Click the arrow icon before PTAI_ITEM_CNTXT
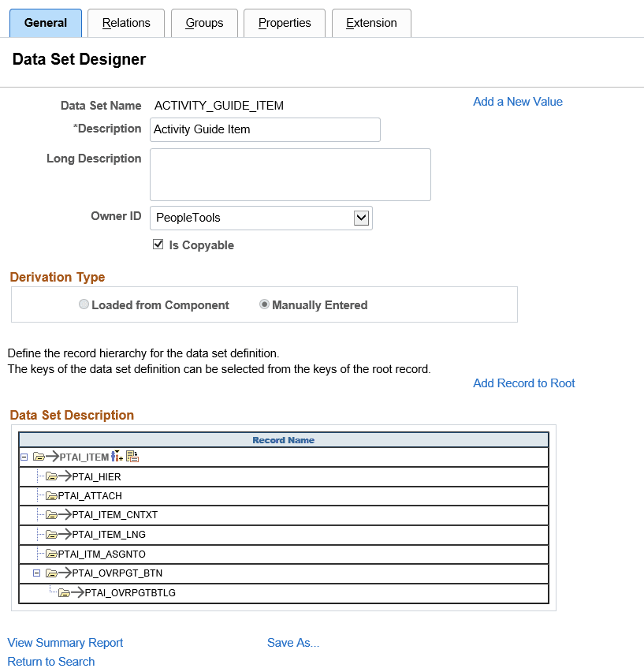Image resolution: width=644 pixels, height=672 pixels. coord(65,515)
